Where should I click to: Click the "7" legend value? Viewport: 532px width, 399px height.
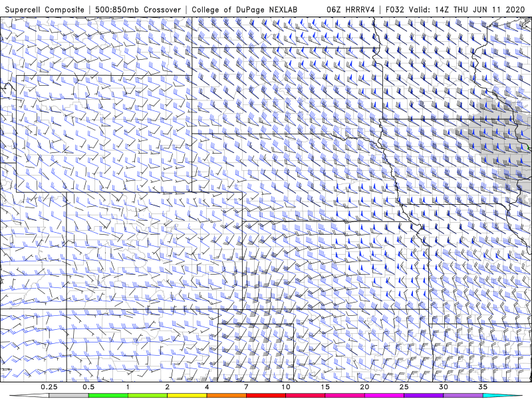click(x=246, y=387)
